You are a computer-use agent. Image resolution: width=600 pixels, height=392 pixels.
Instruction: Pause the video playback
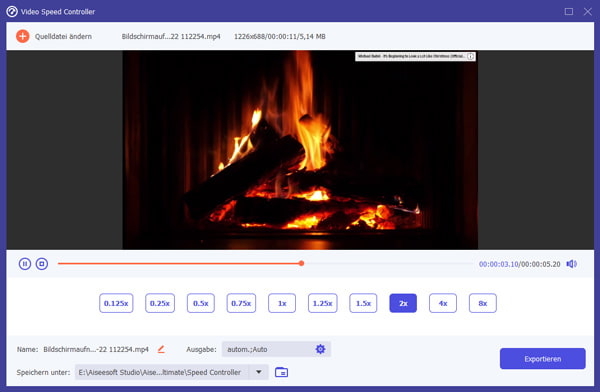(25, 264)
